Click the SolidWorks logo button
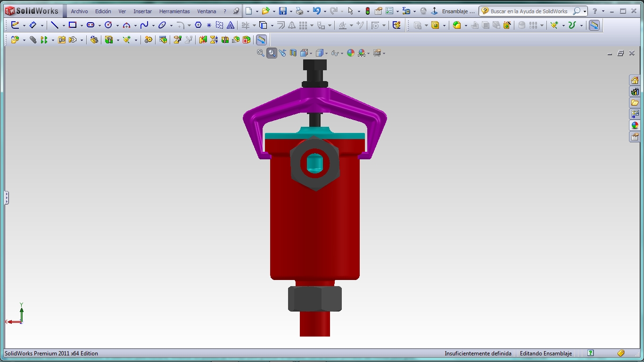The width and height of the screenshot is (644, 362). click(32, 11)
